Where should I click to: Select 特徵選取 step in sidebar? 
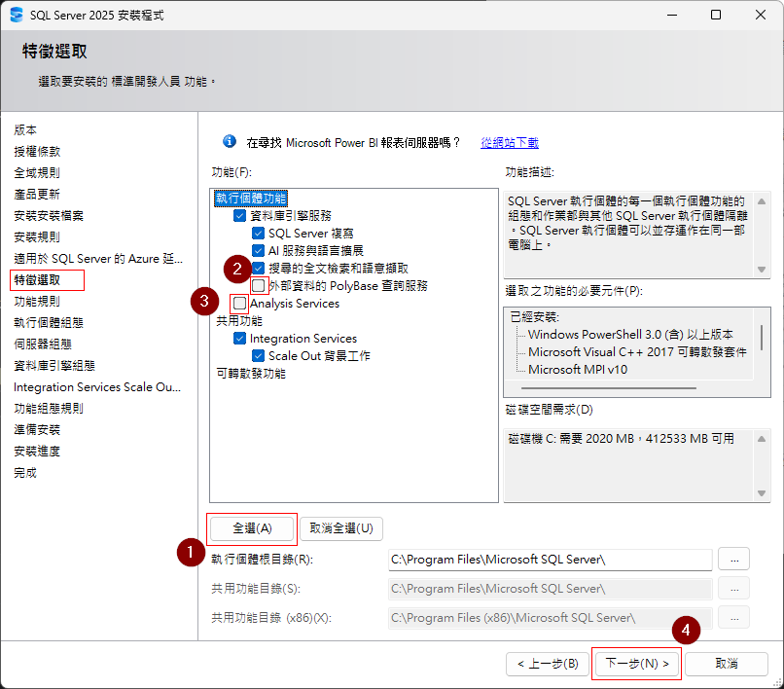pyautogui.click(x=37, y=279)
